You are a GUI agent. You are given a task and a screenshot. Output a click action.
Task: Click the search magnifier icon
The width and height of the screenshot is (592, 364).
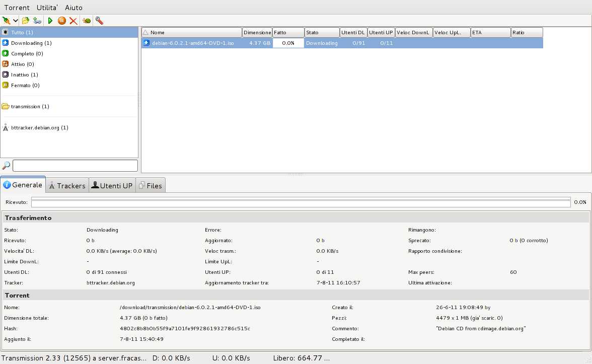(6, 165)
